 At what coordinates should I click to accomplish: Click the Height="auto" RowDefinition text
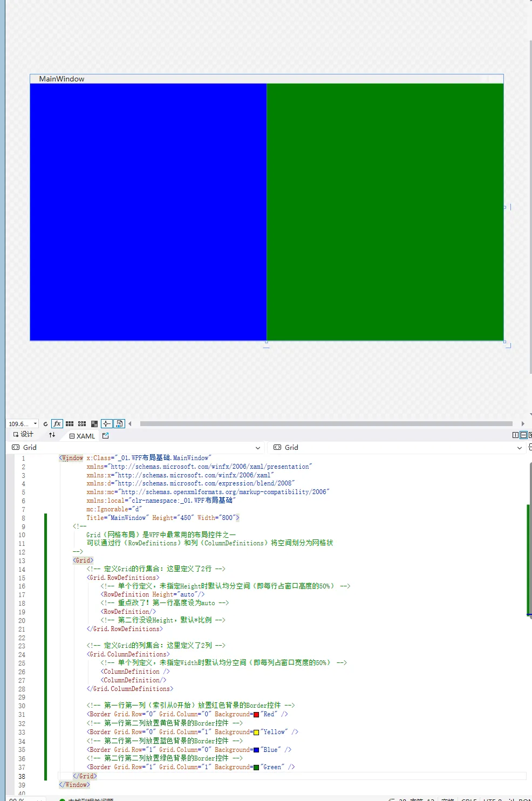point(153,594)
